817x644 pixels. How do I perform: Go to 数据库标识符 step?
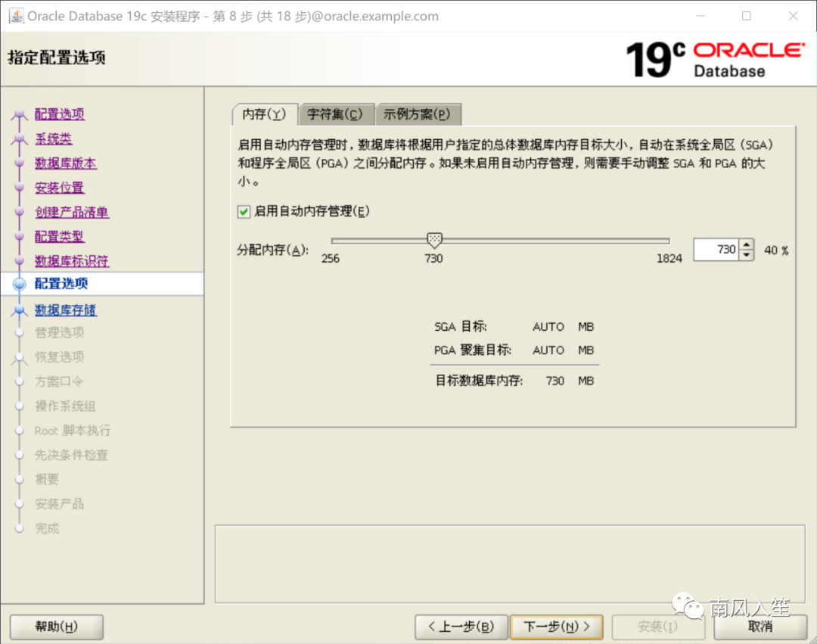(x=72, y=261)
